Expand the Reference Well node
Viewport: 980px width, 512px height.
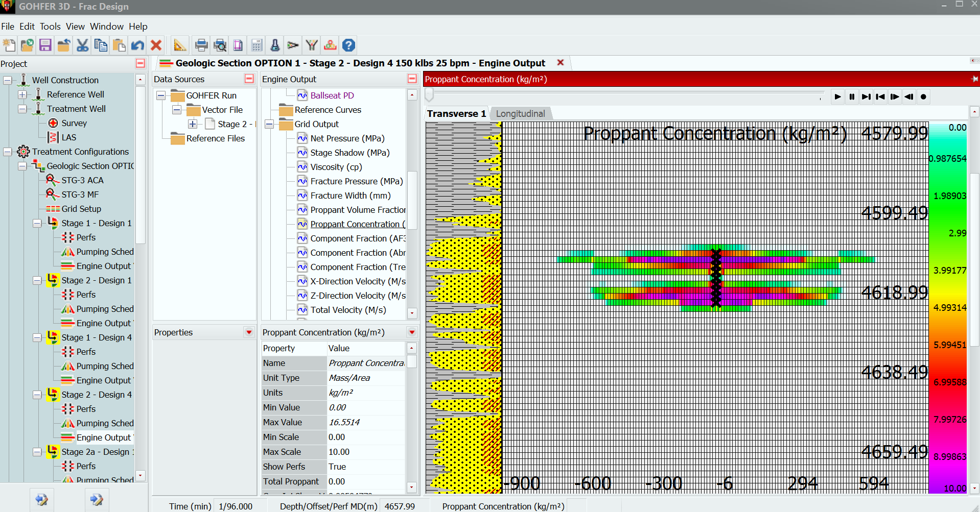click(x=22, y=94)
